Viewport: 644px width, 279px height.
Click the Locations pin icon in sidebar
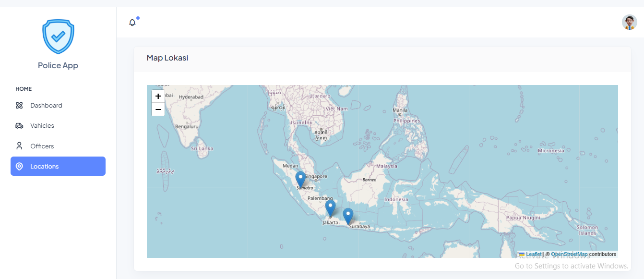(19, 166)
